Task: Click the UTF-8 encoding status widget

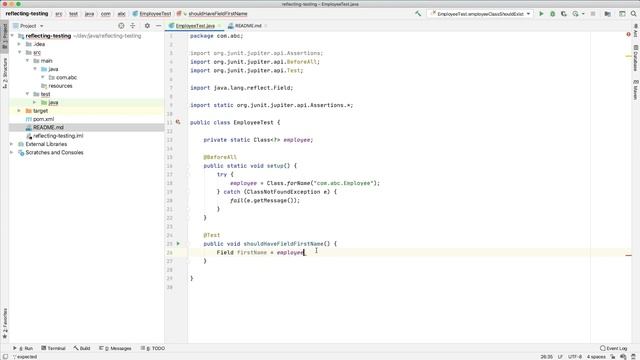Action: click(575, 357)
